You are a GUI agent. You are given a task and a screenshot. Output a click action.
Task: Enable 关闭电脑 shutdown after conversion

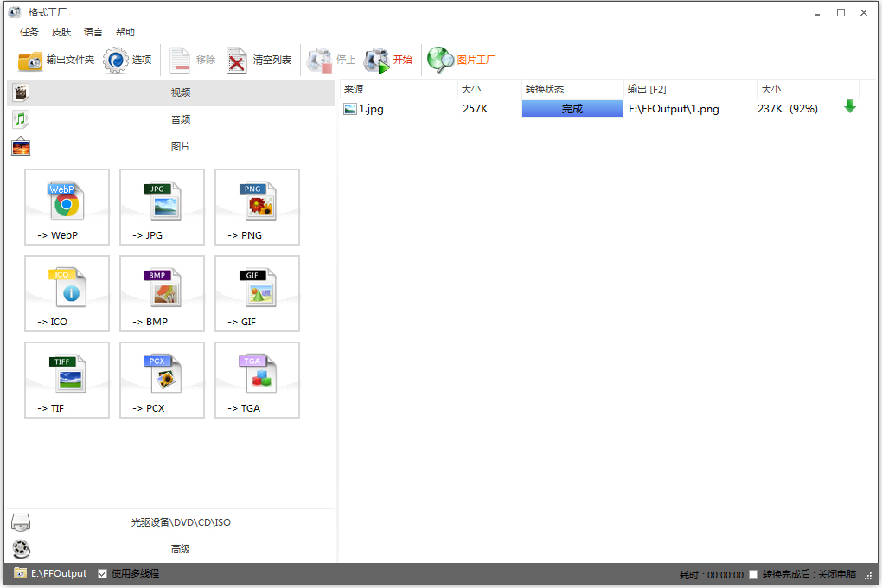coord(754,574)
